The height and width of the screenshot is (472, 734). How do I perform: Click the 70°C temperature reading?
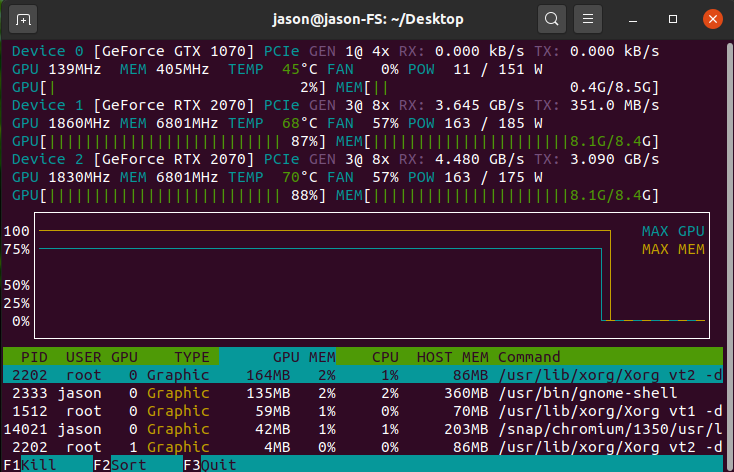[x=300, y=177]
